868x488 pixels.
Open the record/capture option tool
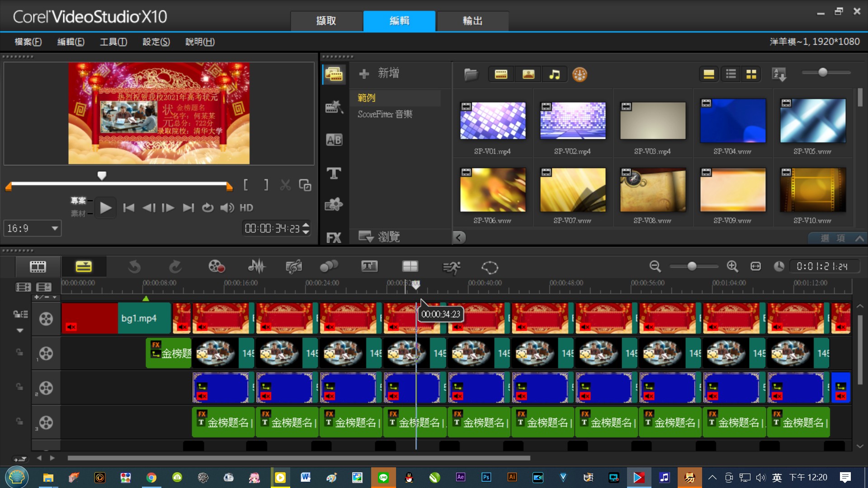pyautogui.click(x=217, y=267)
